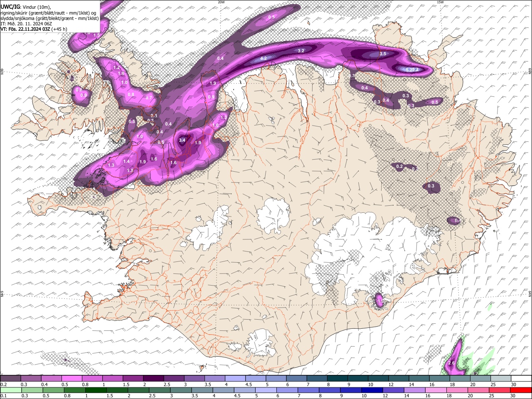Click the init time 'IT: Mið. 20. 11. 2024 06Z'
The image size is (532, 399).
[26, 24]
